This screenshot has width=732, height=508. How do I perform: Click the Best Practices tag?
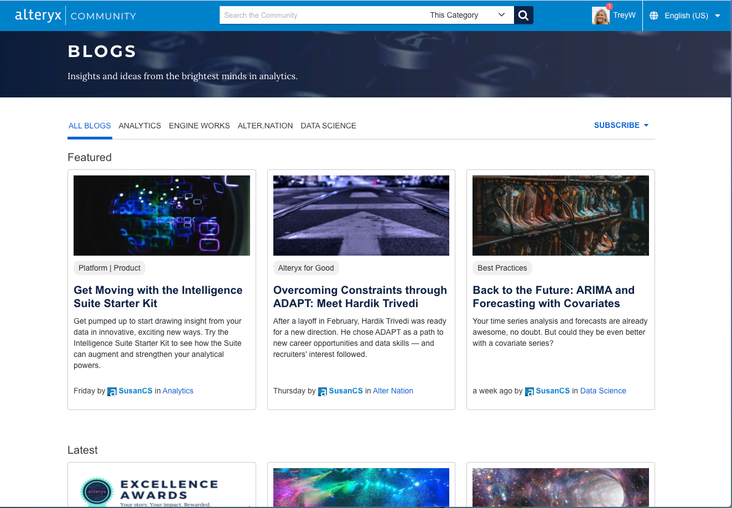coord(502,268)
